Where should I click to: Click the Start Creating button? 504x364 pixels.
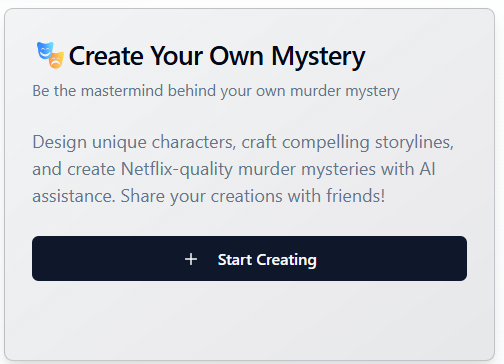click(249, 258)
